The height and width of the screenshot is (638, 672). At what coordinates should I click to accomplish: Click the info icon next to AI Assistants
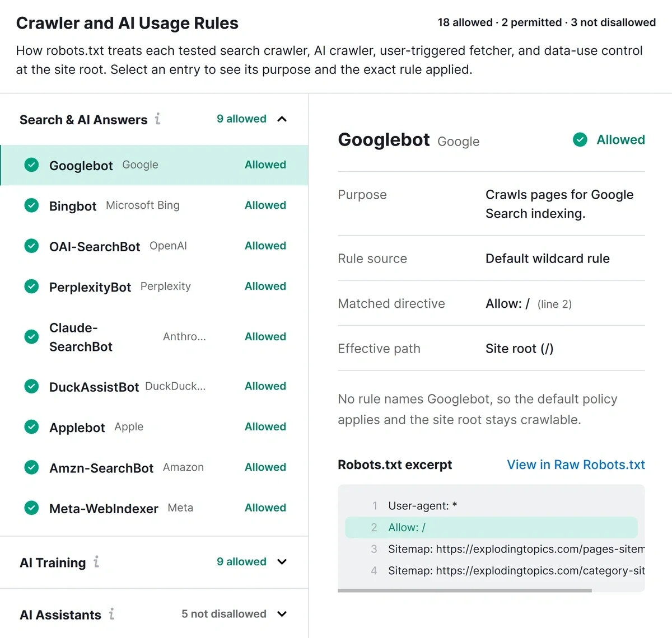point(111,614)
